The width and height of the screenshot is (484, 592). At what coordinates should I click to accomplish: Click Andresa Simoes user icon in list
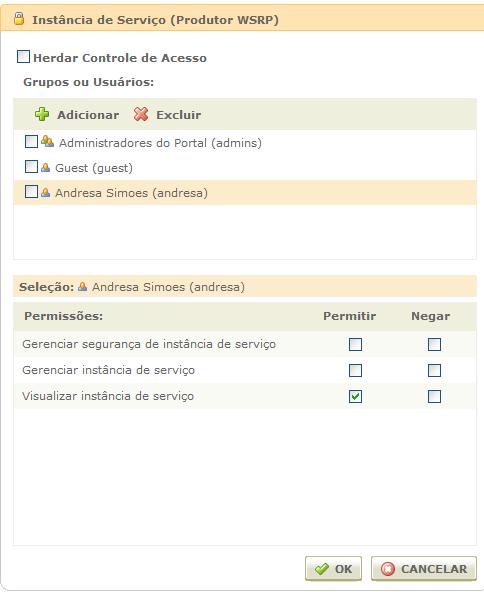[45, 193]
